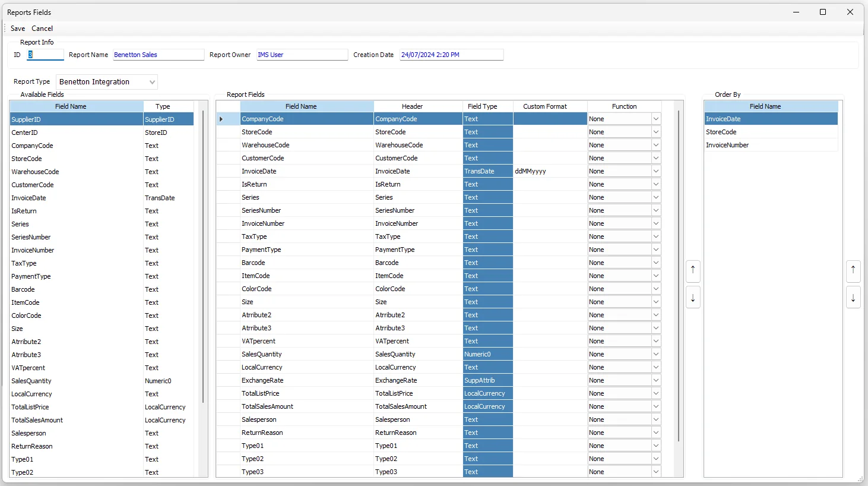Open Function dropdown for Barcode row

coord(656,263)
